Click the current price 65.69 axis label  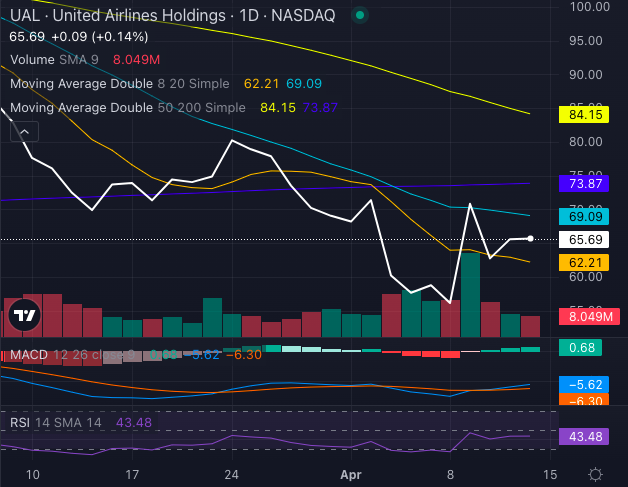coord(585,239)
